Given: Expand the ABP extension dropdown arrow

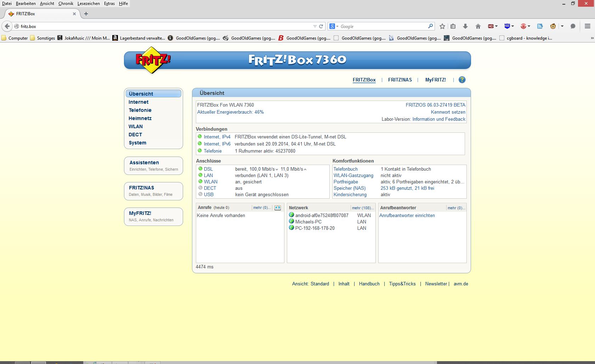Looking at the screenshot, I should 512,26.
